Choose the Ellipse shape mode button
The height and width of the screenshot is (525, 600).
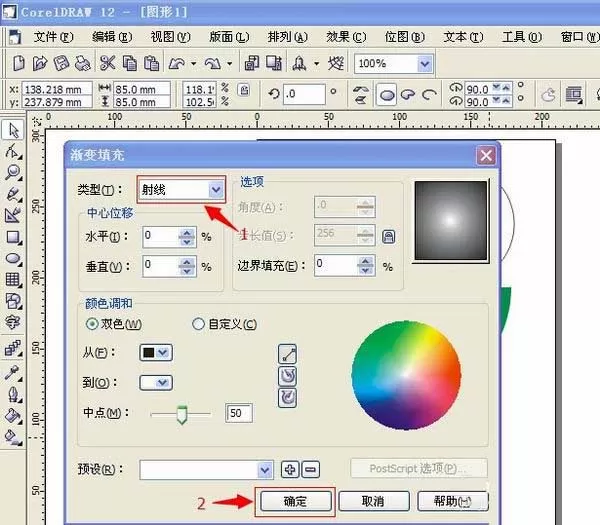386,95
